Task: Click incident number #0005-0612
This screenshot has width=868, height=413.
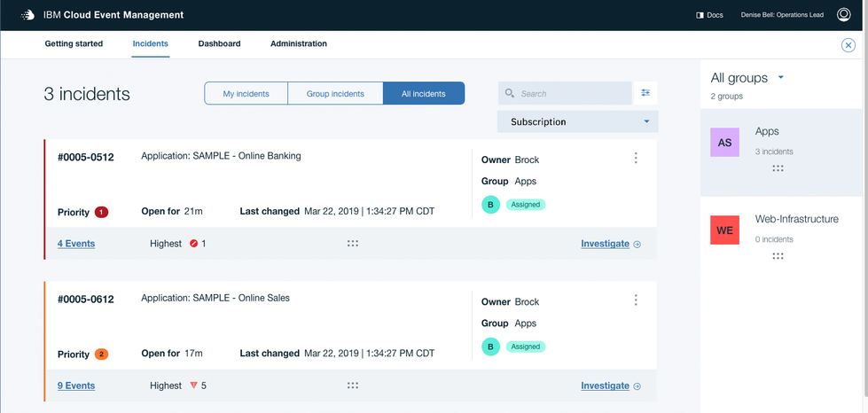Action: (86, 300)
